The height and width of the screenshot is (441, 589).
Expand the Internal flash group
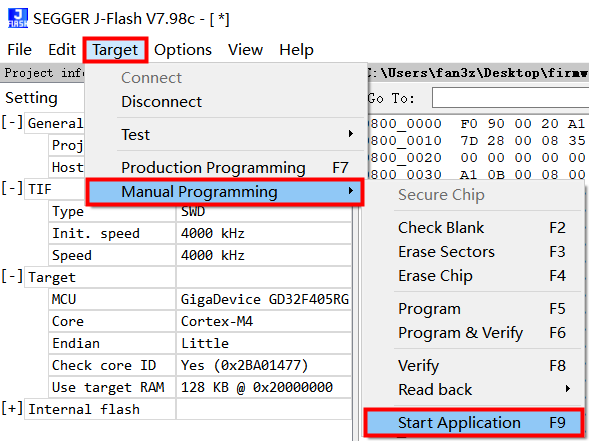(12, 409)
